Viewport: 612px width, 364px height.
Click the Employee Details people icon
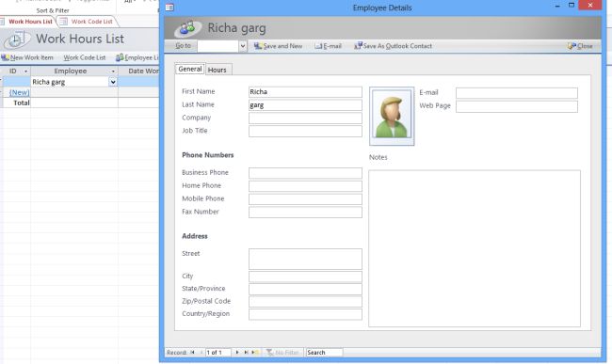(x=187, y=28)
